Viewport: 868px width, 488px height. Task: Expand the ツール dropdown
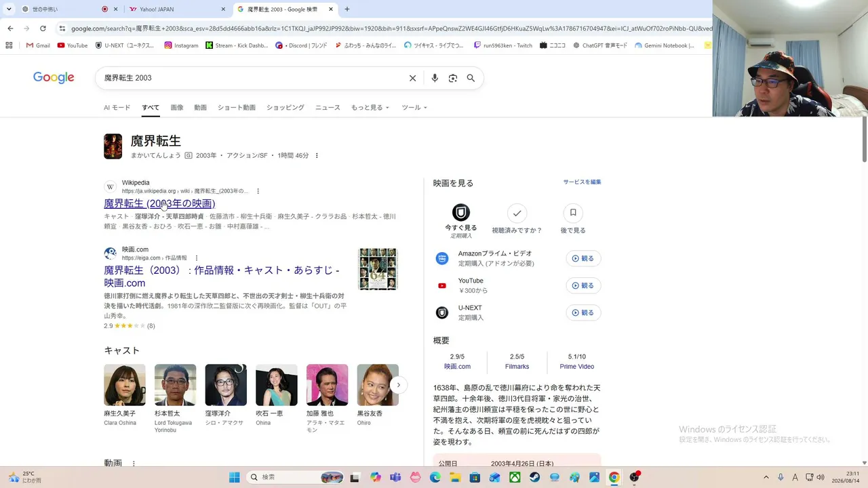click(x=414, y=108)
